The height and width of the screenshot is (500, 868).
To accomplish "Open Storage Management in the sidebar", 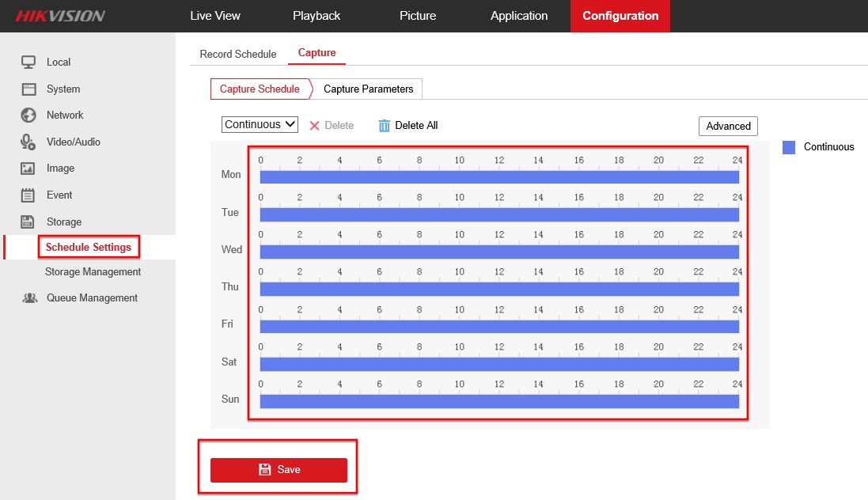I will [93, 272].
